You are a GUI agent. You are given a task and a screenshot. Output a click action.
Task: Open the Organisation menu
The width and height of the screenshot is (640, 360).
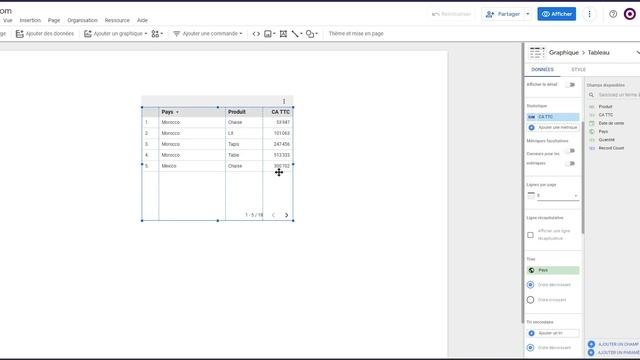(82, 20)
